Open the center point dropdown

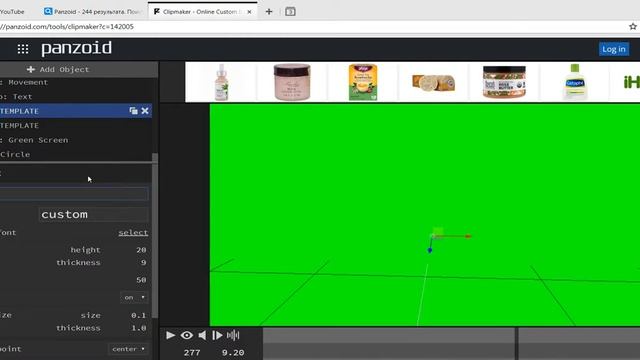128,349
